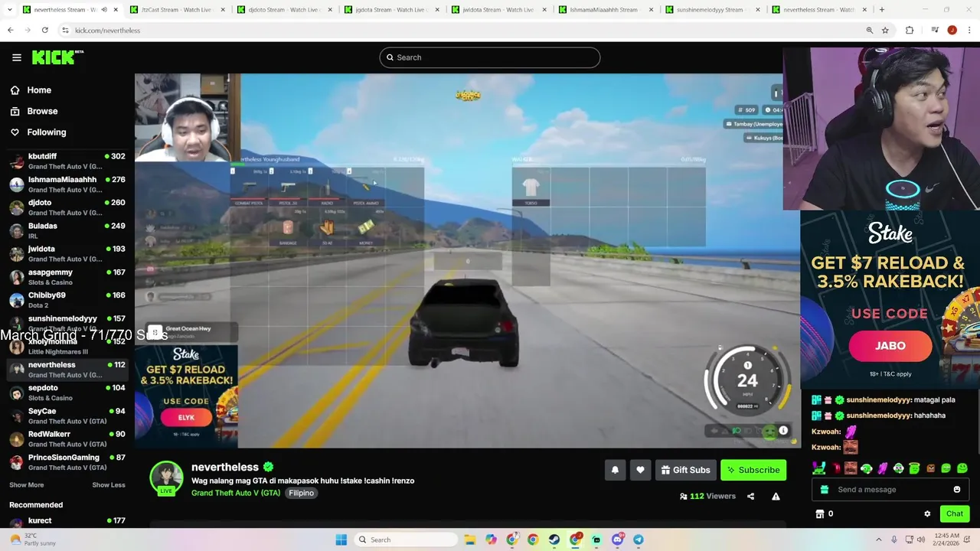Click the Kick logo
This screenshot has width=980, height=551.
(x=57, y=57)
